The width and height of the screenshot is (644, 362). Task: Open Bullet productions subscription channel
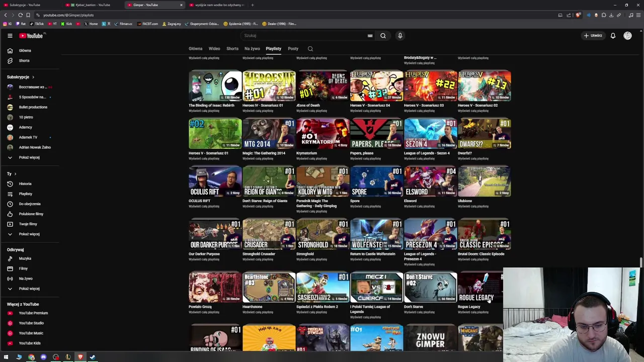pyautogui.click(x=33, y=107)
